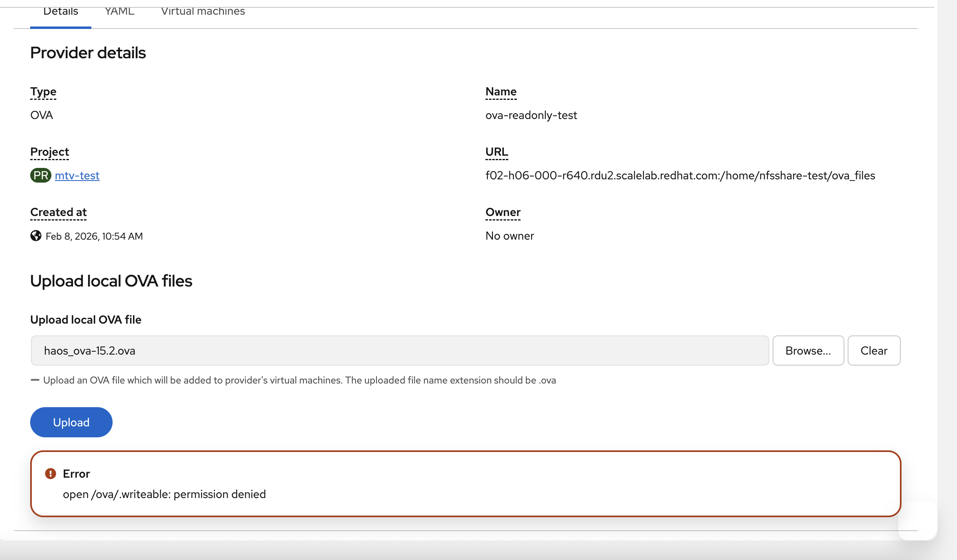The height and width of the screenshot is (560, 957).
Task: Open the Virtual machines tab
Action: coord(203,11)
